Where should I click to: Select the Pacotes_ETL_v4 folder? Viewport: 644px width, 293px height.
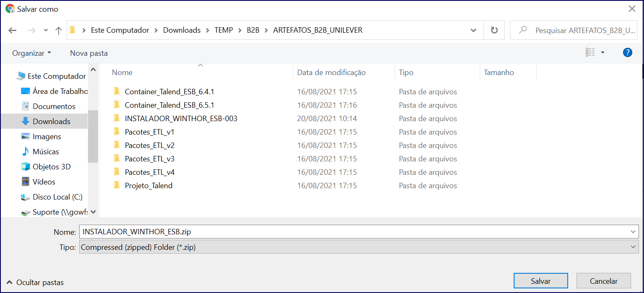tap(150, 172)
